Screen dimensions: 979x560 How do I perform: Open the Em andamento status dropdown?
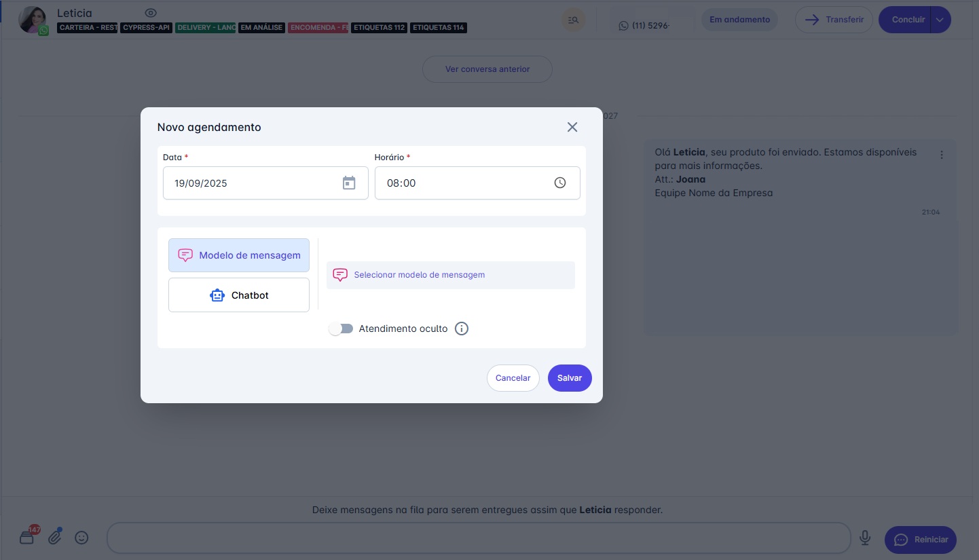(x=739, y=20)
